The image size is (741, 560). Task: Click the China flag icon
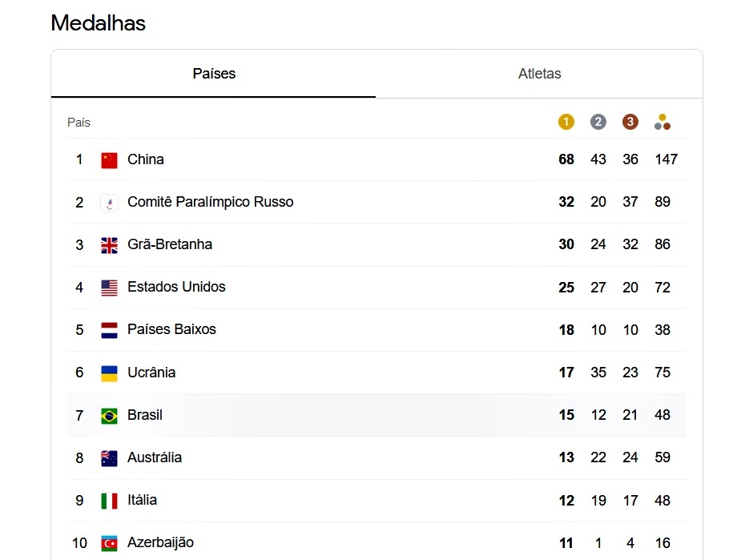109,160
